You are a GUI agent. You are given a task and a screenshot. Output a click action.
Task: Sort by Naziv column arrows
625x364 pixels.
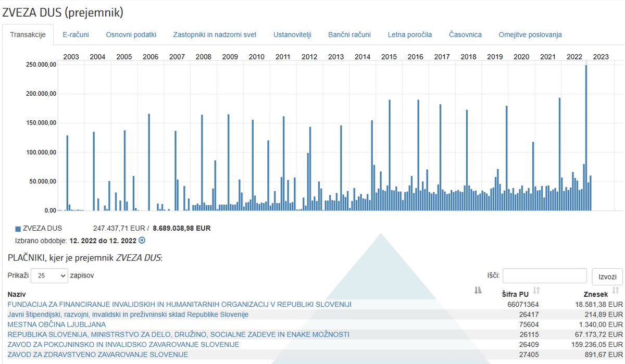tap(478, 291)
